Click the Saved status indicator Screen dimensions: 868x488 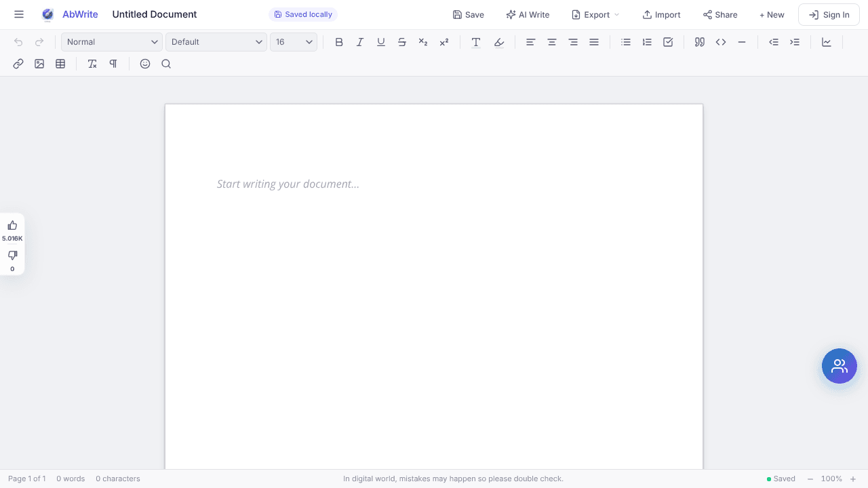781,479
